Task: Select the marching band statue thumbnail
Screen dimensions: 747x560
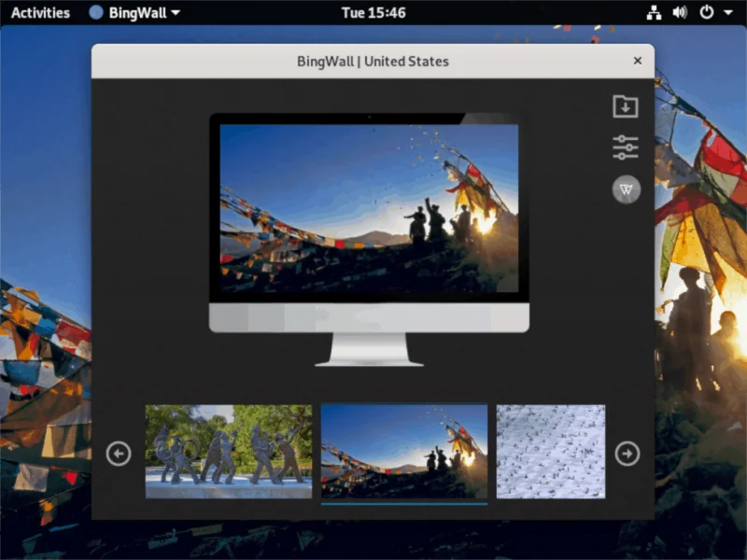Action: (229, 452)
